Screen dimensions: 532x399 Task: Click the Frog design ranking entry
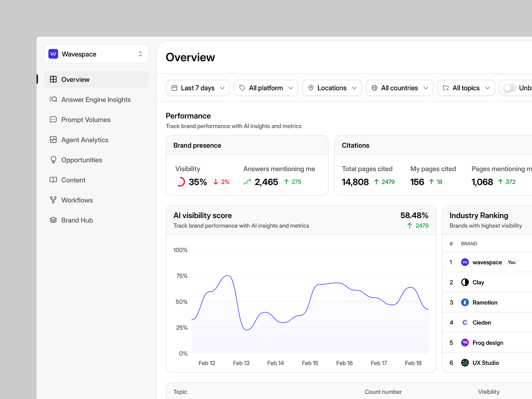pos(488,342)
